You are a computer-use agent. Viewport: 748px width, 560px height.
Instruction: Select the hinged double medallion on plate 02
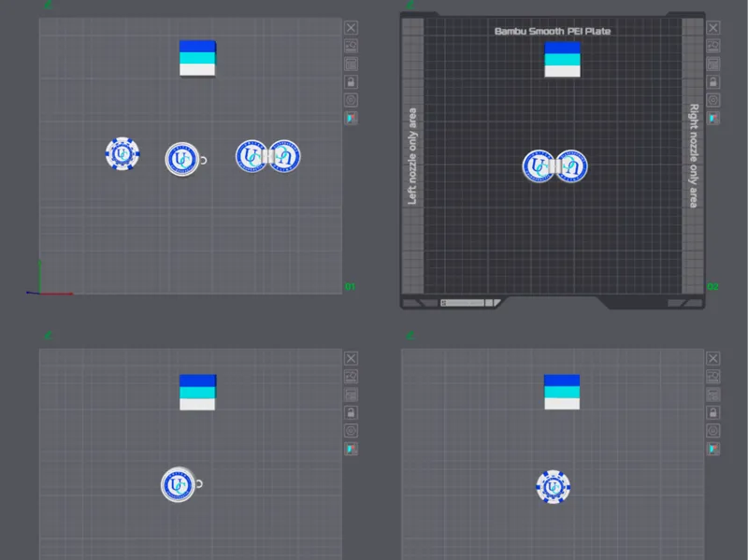coord(554,166)
